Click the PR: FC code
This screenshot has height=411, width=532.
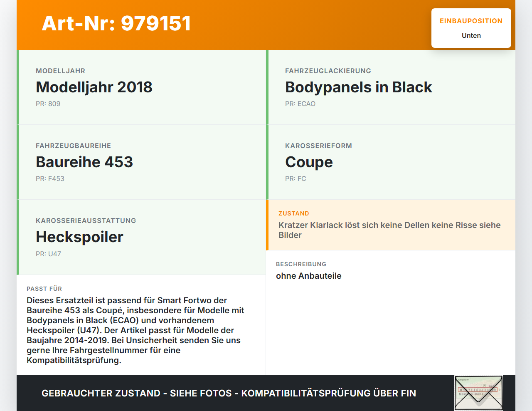(296, 179)
